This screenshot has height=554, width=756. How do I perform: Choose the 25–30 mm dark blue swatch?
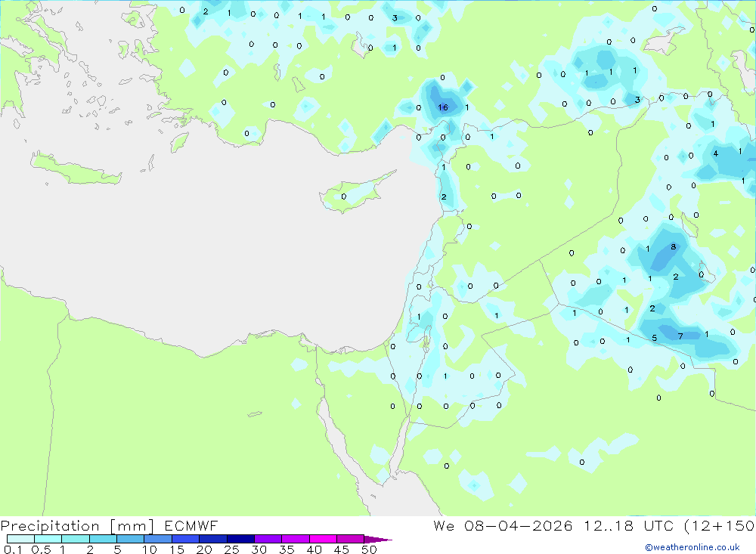pos(240,539)
